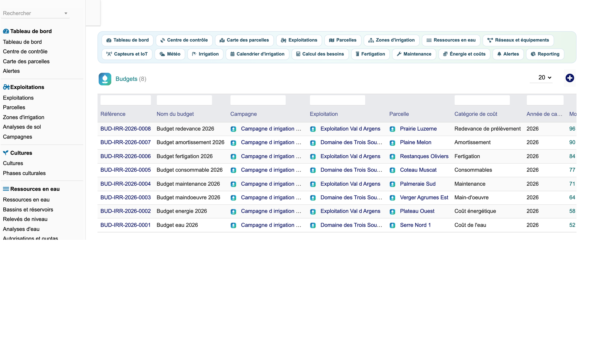Open Analyses de sol in sidebar
This screenshot has height=364, width=589.
pyautogui.click(x=22, y=127)
